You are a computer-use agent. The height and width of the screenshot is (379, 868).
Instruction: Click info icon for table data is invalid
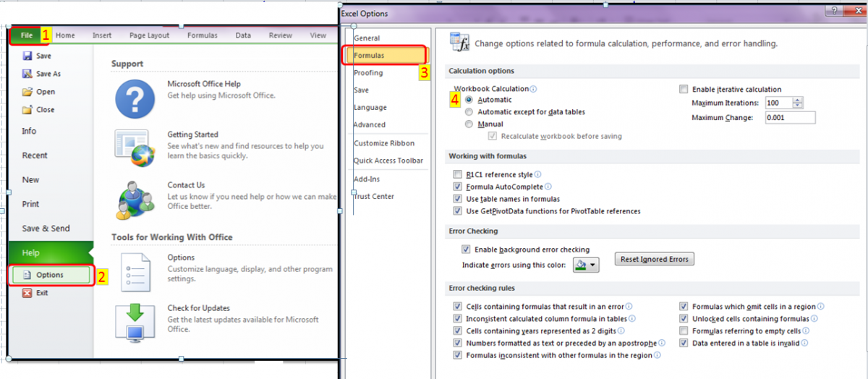(804, 343)
